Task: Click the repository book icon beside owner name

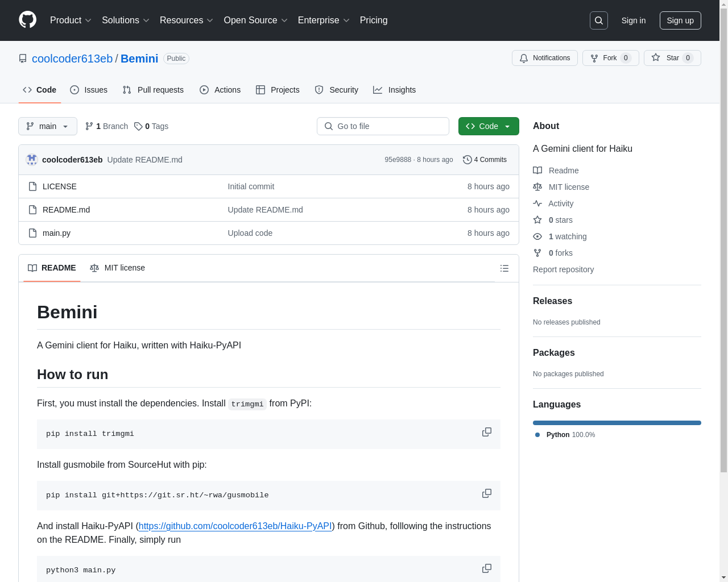Action: pyautogui.click(x=23, y=59)
